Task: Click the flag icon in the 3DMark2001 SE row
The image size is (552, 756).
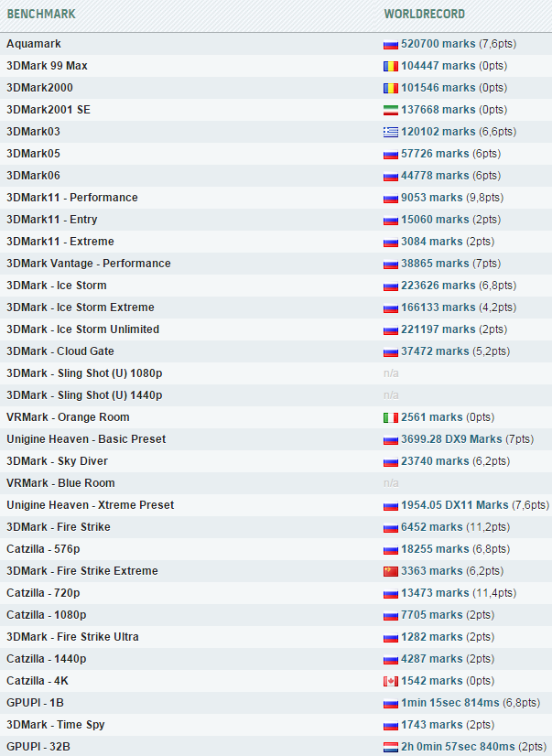Action: point(391,110)
